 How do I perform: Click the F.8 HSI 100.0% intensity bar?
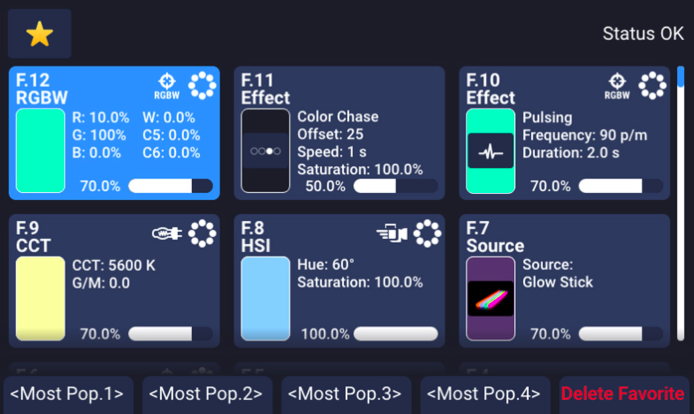pyautogui.click(x=395, y=333)
